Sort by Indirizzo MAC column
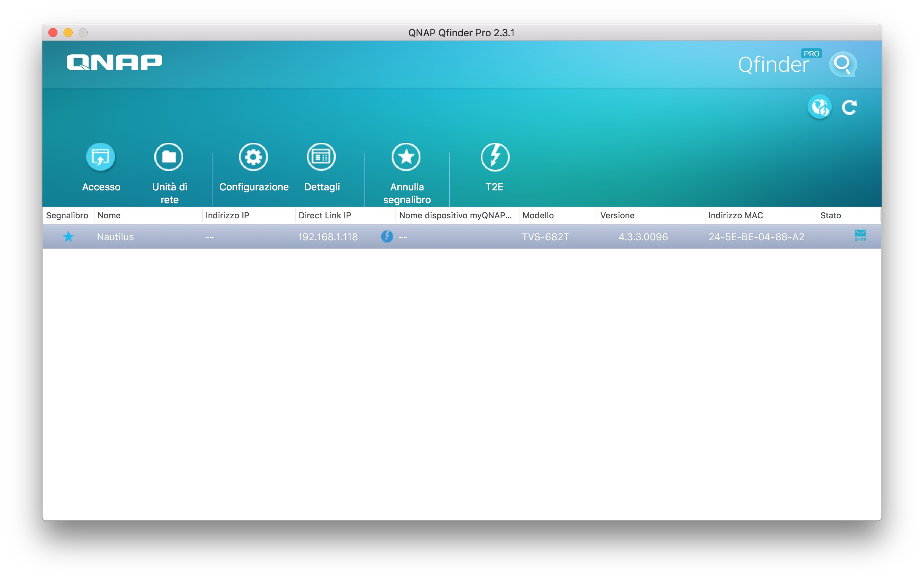The height and width of the screenshot is (581, 924). 735,216
